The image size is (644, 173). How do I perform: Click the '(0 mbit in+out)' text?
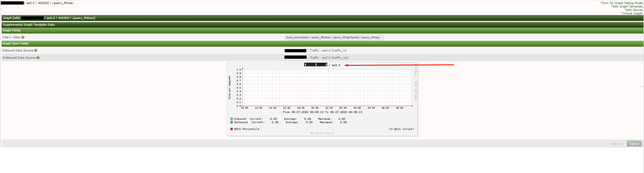pos(401,129)
